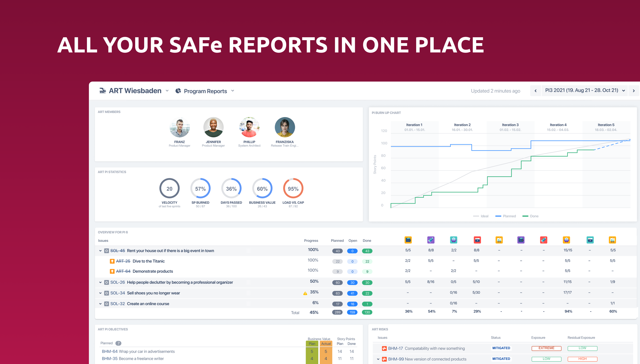Screen dimensions: 640x364
Task: Open the BHM-17 risk issue link
Action: coord(395,348)
